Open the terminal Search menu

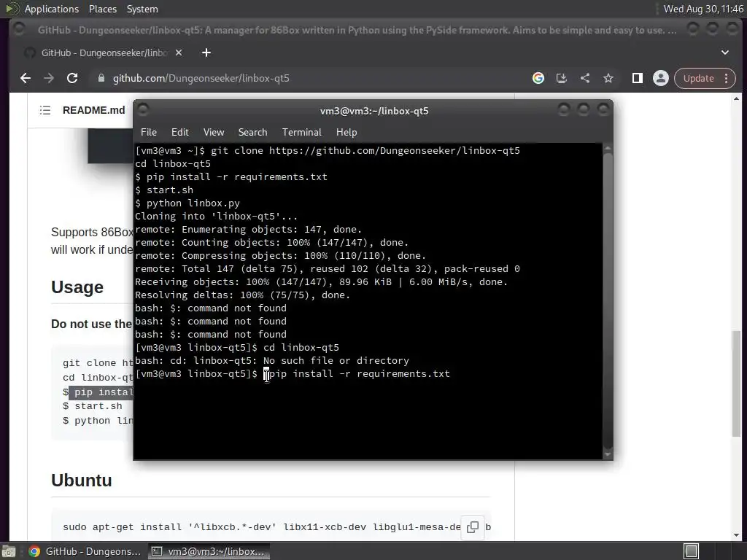click(x=252, y=133)
